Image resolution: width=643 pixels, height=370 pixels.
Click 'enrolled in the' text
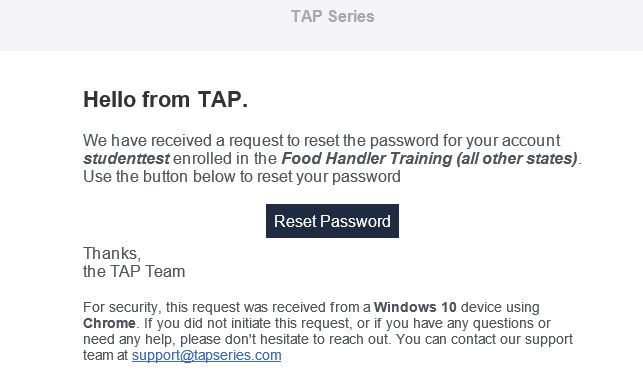coord(225,159)
